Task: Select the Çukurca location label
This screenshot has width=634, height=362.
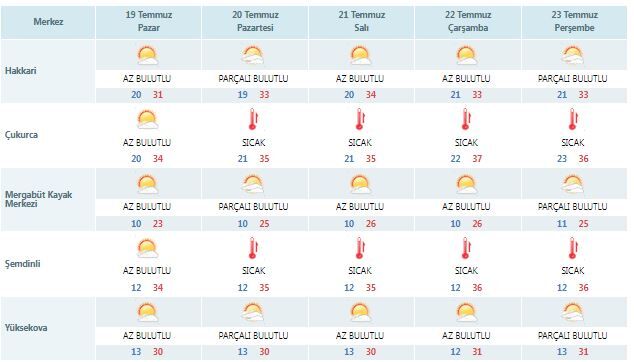Action: [x=21, y=135]
